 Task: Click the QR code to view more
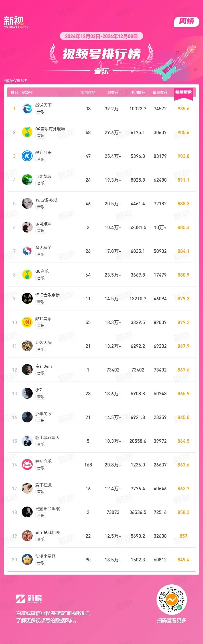pos(172,600)
